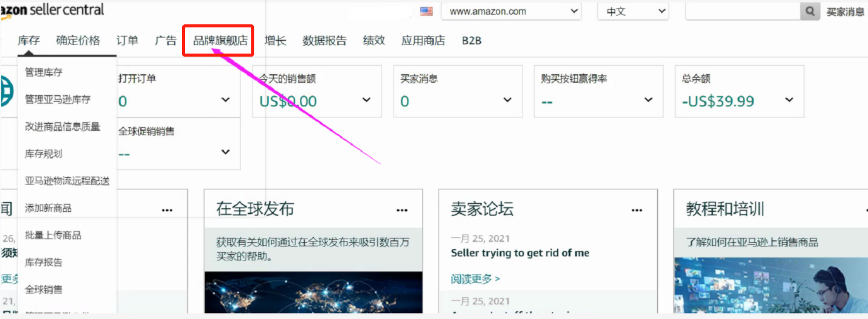Click the 阅读更多 link in 卖家论坛
Image resolution: width=868 pixels, height=319 pixels.
point(475,279)
